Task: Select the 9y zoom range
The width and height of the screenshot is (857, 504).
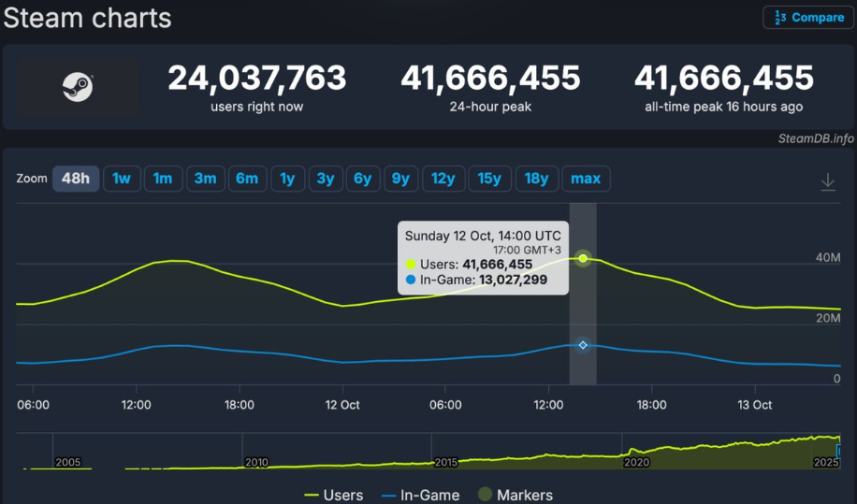Action: click(x=399, y=179)
